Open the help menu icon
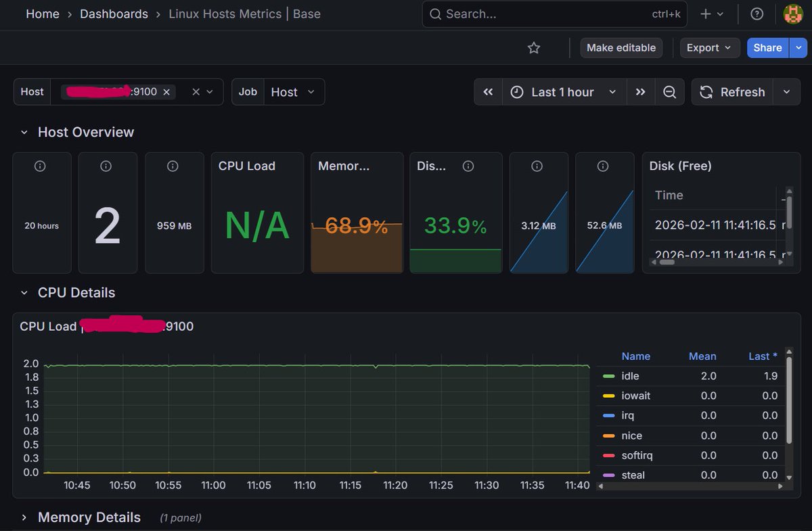The width and height of the screenshot is (812, 531). pyautogui.click(x=757, y=14)
